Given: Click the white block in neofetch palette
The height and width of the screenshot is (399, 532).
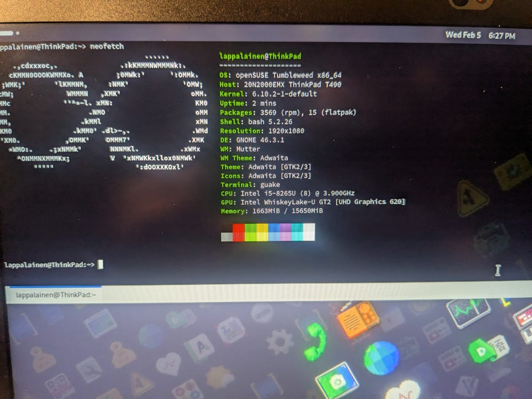Looking at the screenshot, I should (x=309, y=232).
